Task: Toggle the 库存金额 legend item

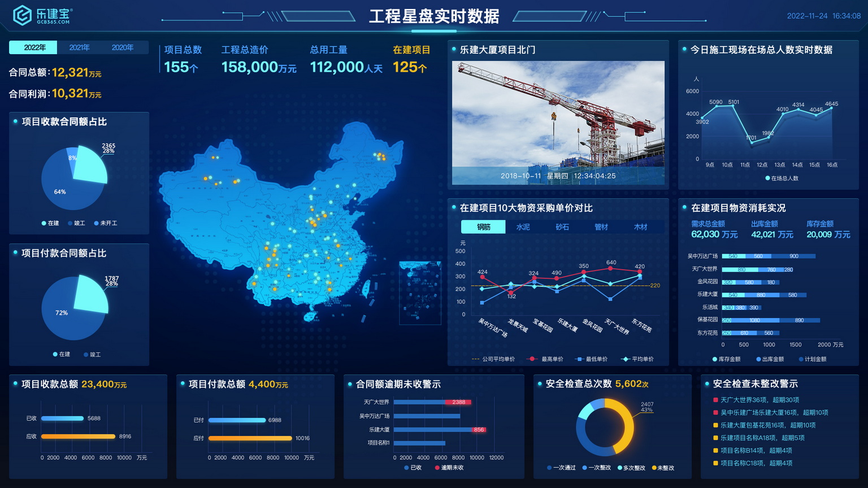Action: 726,359
